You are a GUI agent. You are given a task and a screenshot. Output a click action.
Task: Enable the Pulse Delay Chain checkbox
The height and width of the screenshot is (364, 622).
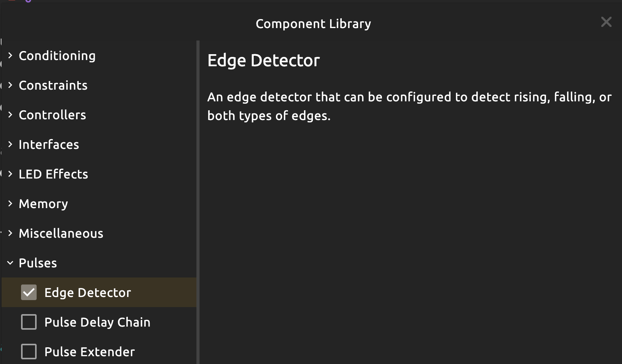(29, 322)
